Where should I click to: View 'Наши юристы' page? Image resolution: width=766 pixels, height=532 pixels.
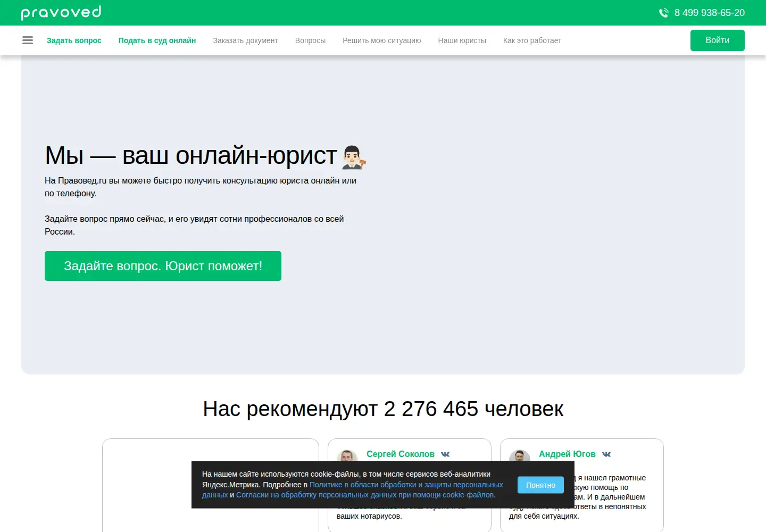[x=462, y=40]
